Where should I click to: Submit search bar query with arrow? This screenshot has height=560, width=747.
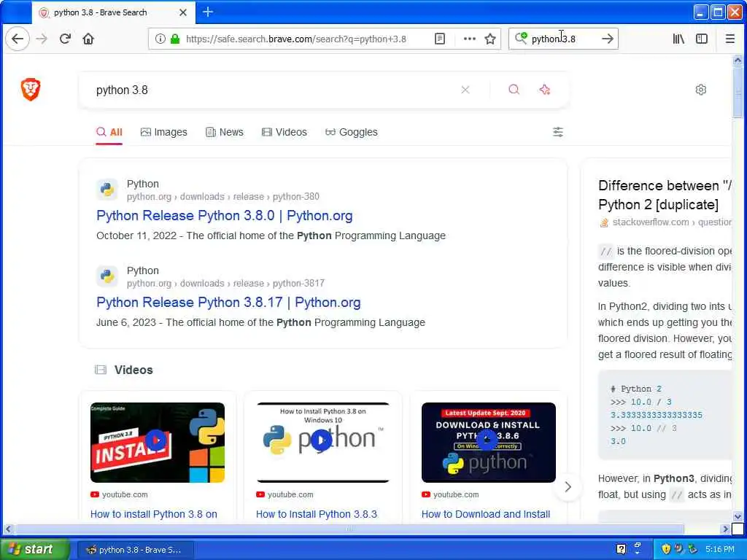tap(608, 39)
